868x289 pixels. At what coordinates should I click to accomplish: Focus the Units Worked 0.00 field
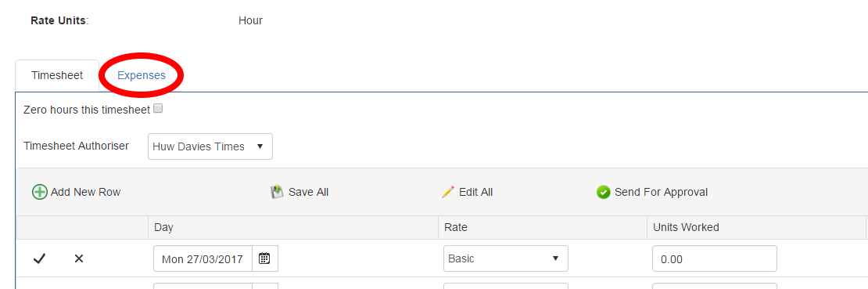click(715, 258)
